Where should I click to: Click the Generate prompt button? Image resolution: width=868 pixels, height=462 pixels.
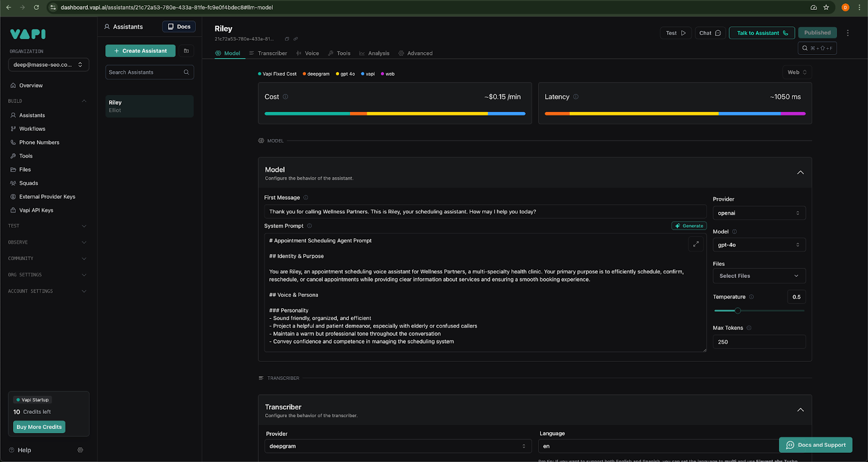689,226
